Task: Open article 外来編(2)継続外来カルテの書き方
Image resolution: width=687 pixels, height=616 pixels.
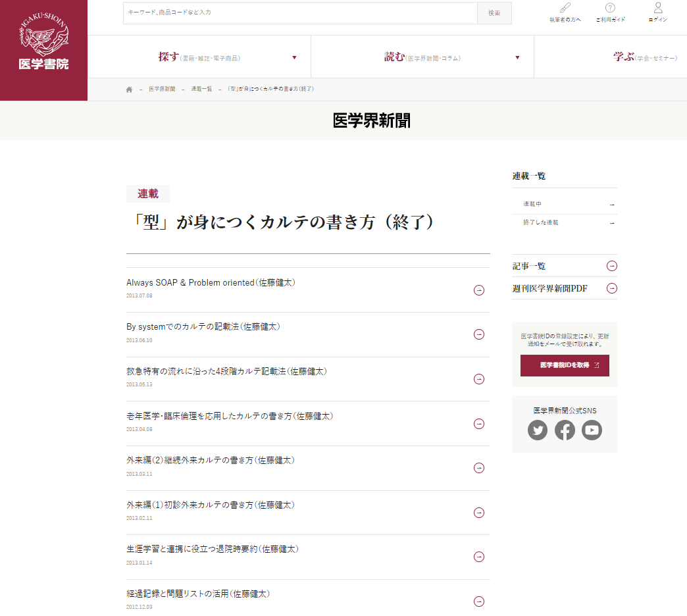Action: [x=211, y=461]
